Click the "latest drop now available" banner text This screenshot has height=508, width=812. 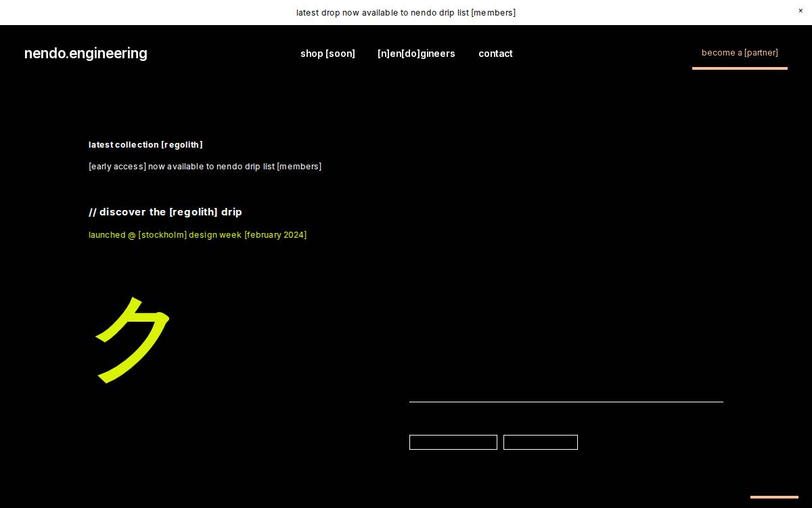coord(406,13)
